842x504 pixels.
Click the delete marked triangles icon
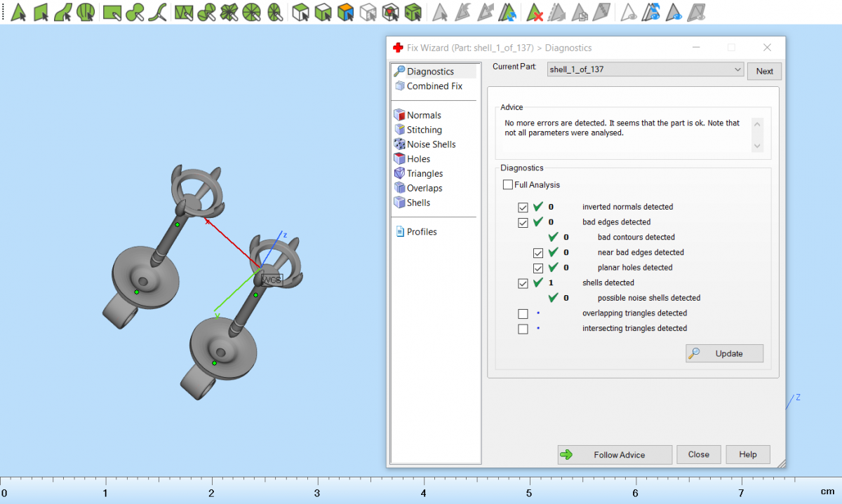535,12
